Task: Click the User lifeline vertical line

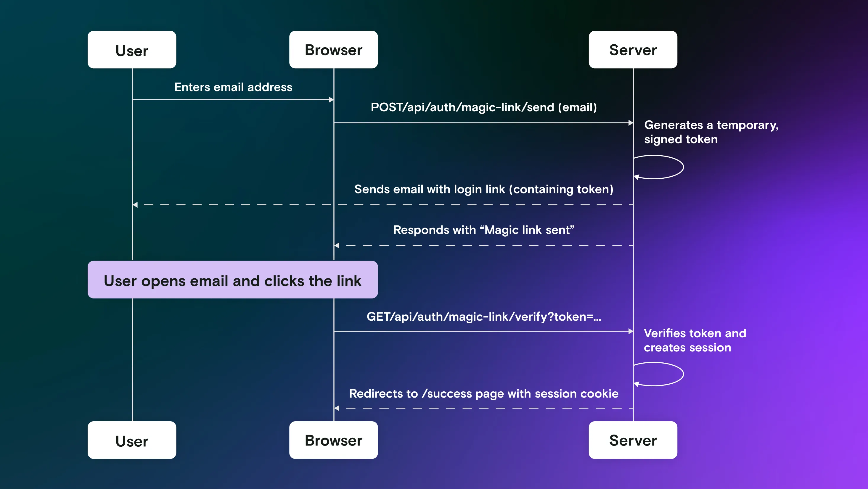Action: [133, 151]
